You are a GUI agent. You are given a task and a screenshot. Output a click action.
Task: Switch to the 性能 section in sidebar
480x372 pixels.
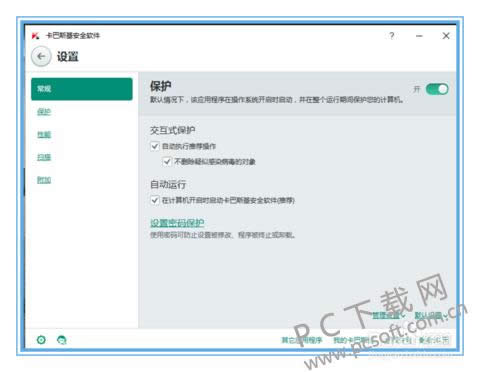[x=44, y=134]
